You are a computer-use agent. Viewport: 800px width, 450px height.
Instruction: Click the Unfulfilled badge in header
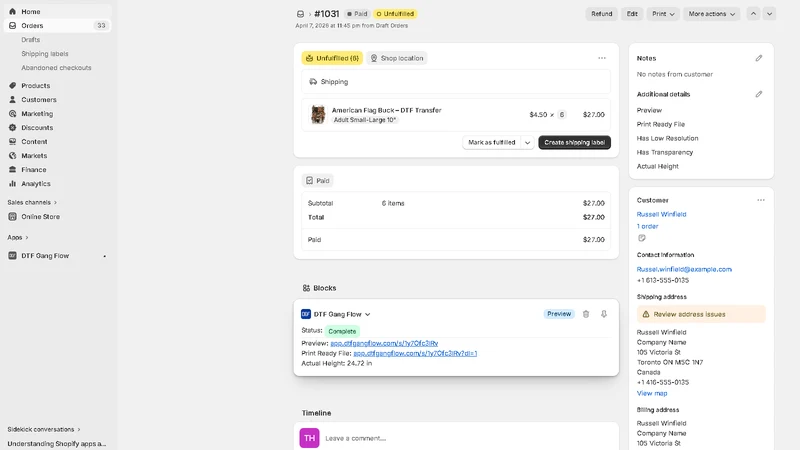point(395,14)
